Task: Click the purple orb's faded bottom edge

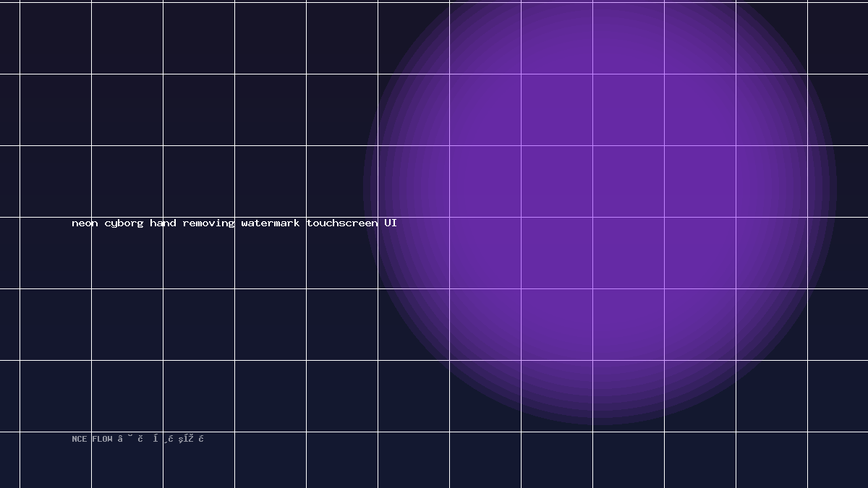Action: (x=600, y=419)
